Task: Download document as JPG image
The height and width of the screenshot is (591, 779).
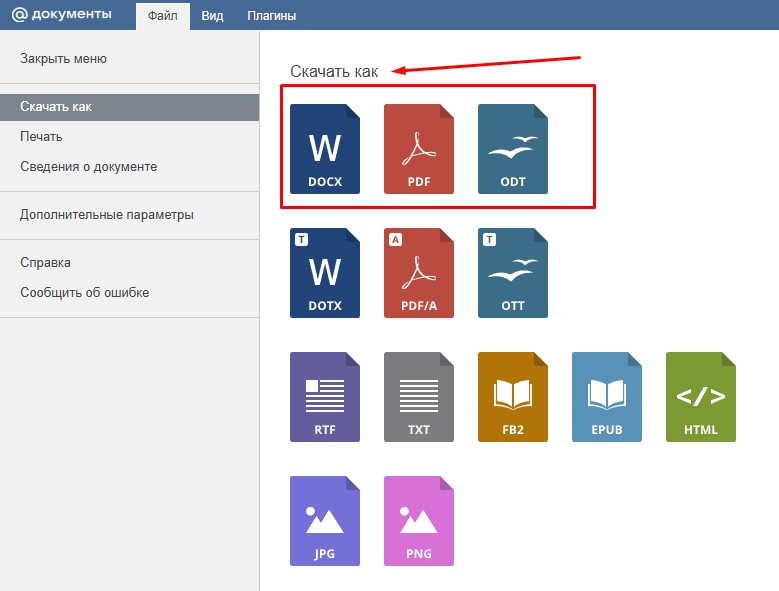Action: click(325, 521)
